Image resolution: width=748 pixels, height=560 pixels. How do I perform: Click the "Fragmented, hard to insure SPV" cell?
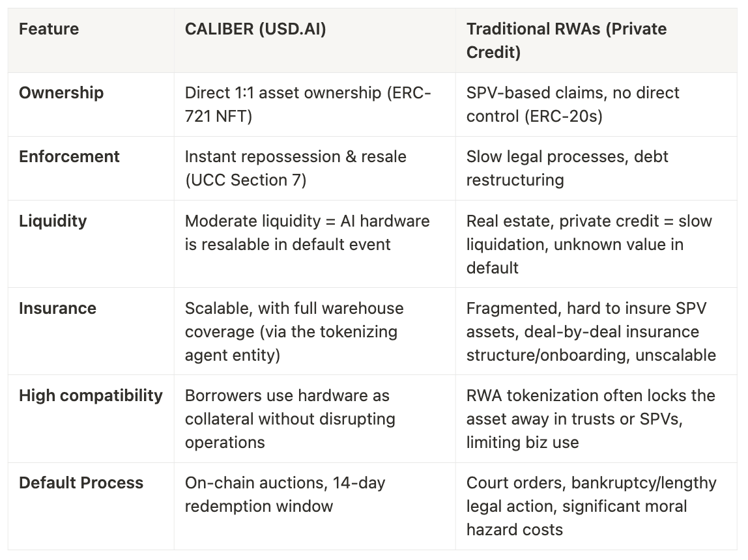590,331
